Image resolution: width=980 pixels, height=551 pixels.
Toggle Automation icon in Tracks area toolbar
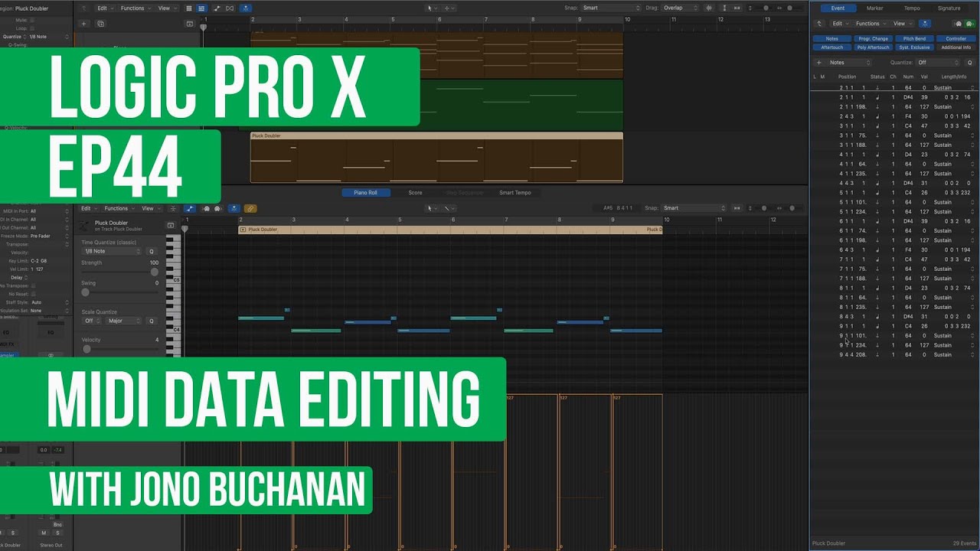pos(217,8)
